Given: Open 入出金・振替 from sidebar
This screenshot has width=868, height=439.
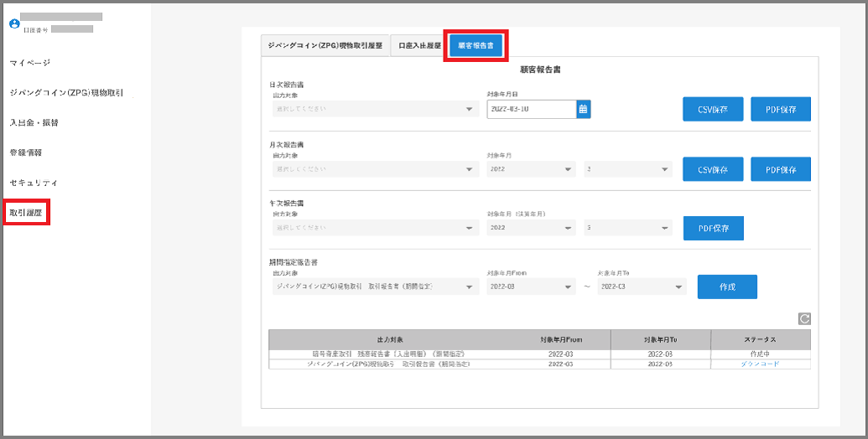Looking at the screenshot, I should click(x=34, y=122).
